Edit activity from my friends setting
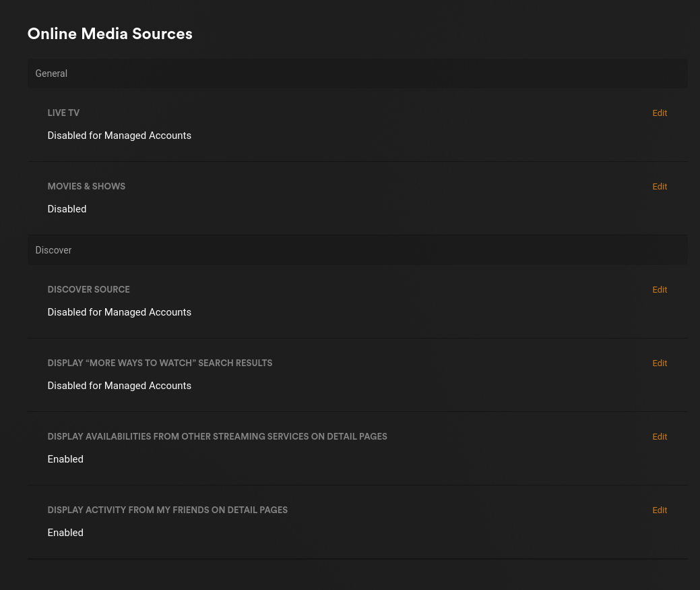 pos(660,510)
